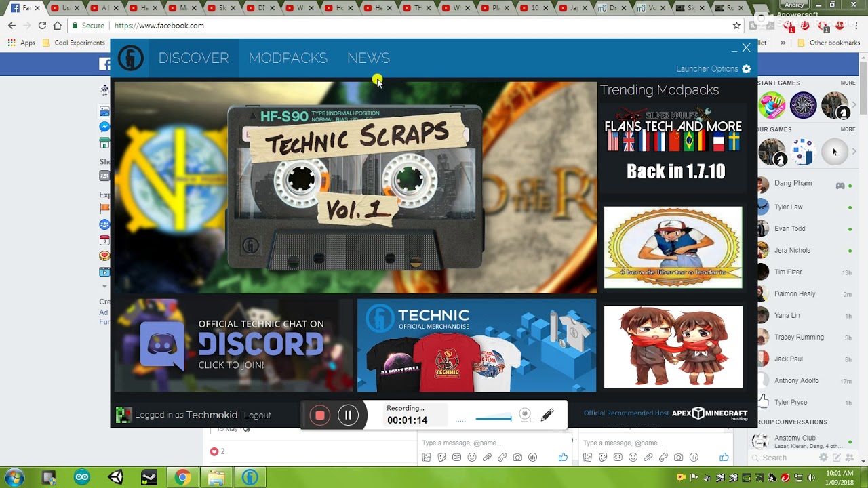Image resolution: width=868 pixels, height=488 pixels.
Task: Click Logout next to Techmokid
Action: [x=258, y=415]
